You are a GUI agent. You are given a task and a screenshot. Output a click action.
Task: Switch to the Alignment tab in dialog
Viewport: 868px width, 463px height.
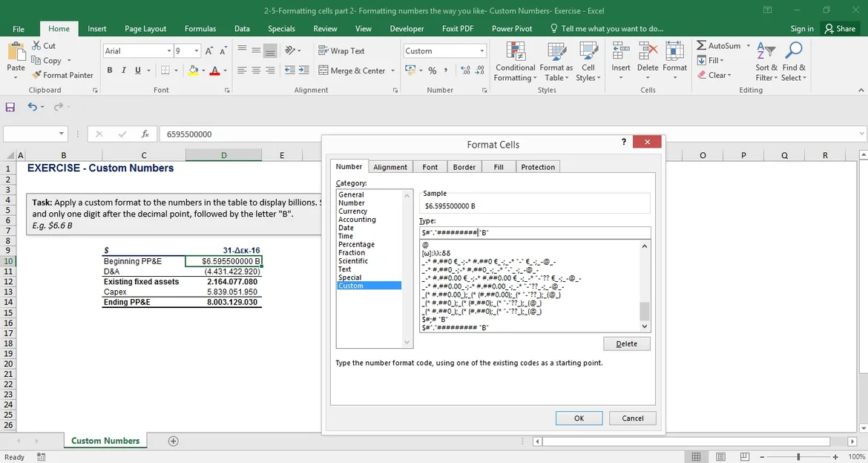coord(390,167)
